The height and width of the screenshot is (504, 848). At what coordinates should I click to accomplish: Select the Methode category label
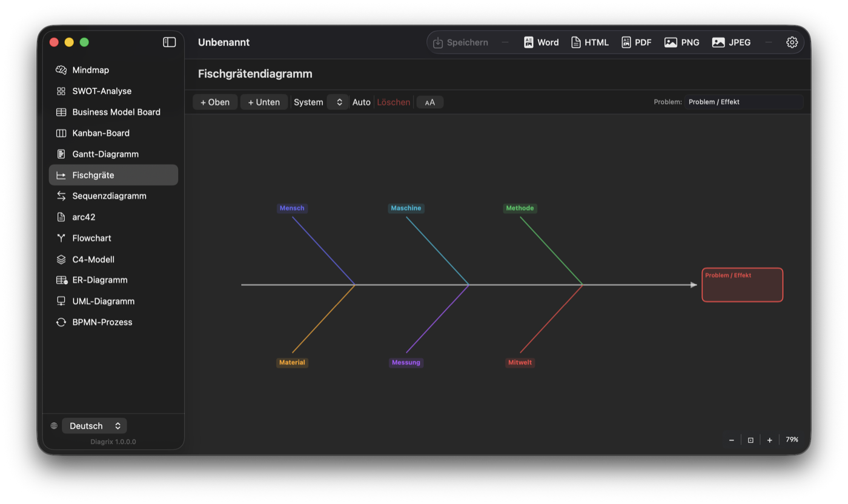pos(520,208)
